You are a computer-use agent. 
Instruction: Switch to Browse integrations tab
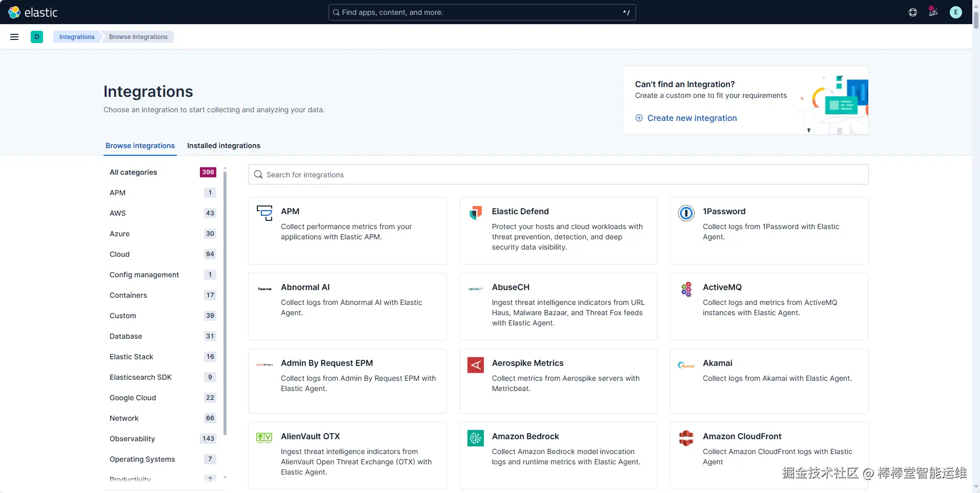click(140, 146)
